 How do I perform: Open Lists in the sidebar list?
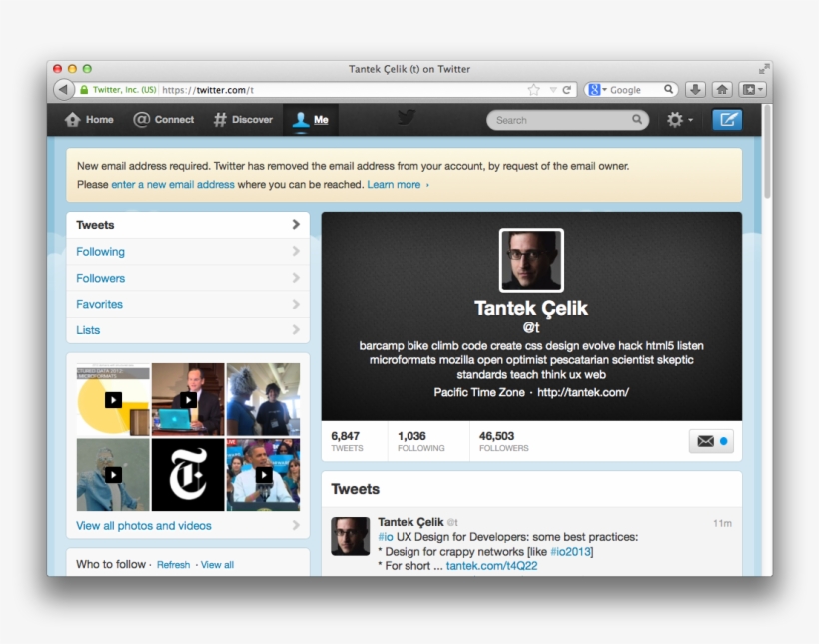[188, 330]
